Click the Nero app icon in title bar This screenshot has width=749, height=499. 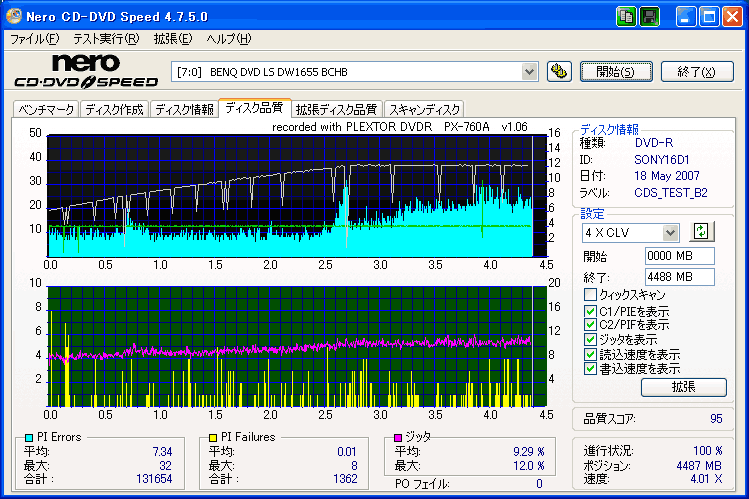(14, 16)
